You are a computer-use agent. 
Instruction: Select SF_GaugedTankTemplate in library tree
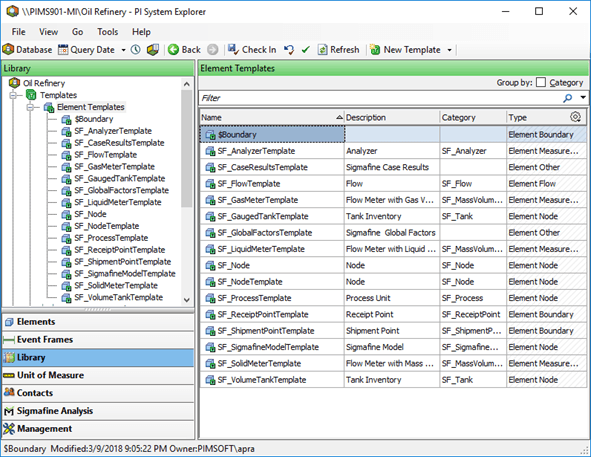pyautogui.click(x=119, y=178)
